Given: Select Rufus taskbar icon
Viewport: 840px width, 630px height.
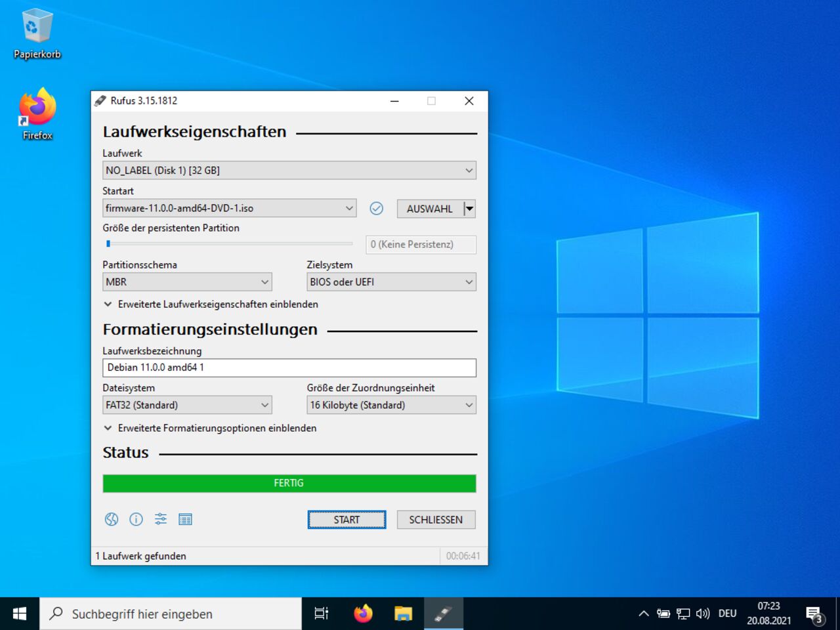Looking at the screenshot, I should 444,614.
